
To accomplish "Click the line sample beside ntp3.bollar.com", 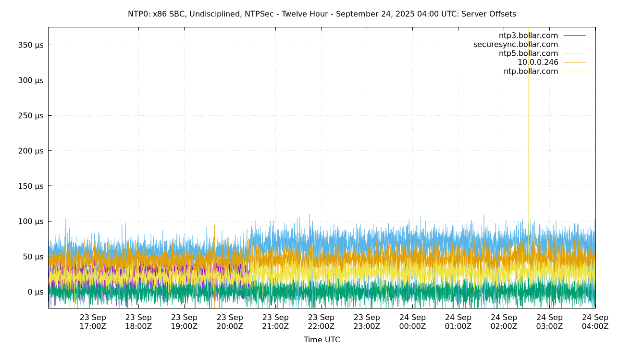I will [x=574, y=36].
